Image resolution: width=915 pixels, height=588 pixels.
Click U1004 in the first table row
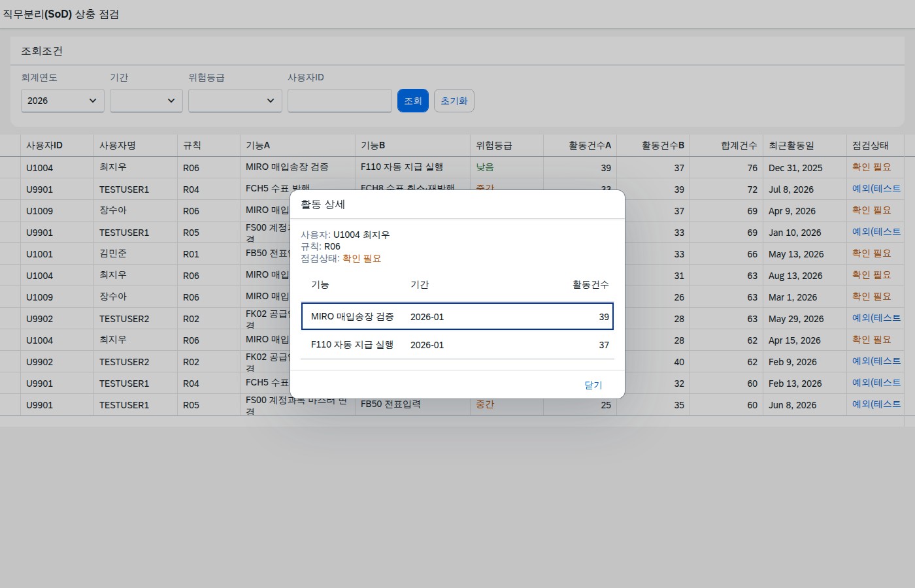pos(39,168)
